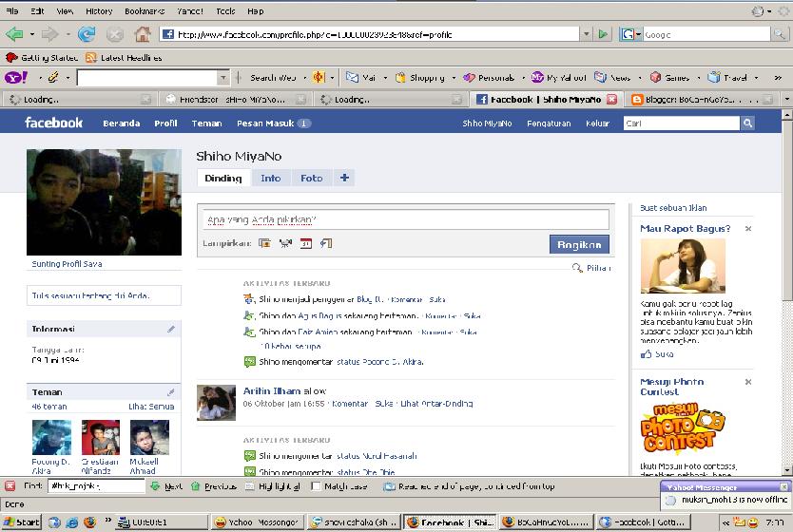Attach a photo using Lampirkan photo icon
The width and height of the screenshot is (793, 532).
264,243
